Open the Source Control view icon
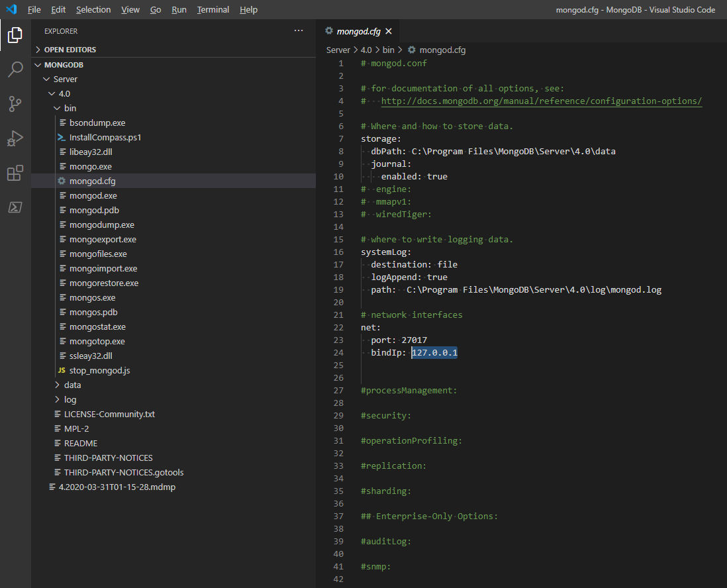This screenshot has width=727, height=588. coord(15,104)
